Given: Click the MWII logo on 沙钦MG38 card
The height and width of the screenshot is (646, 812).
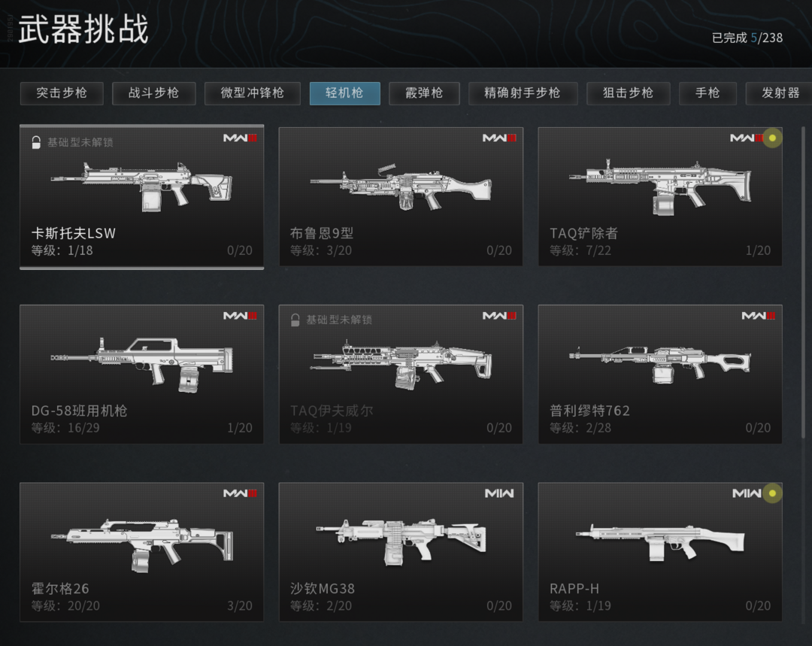Looking at the screenshot, I should tap(499, 493).
